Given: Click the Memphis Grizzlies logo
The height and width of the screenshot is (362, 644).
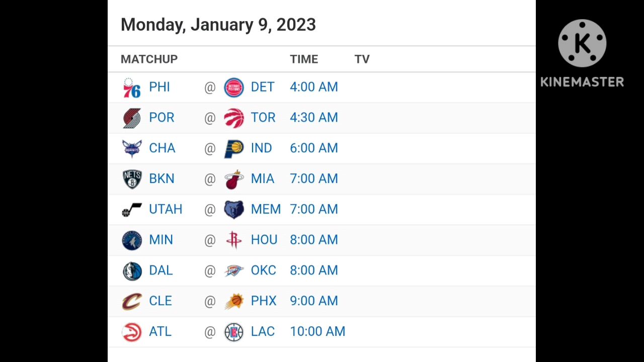Looking at the screenshot, I should point(233,210).
